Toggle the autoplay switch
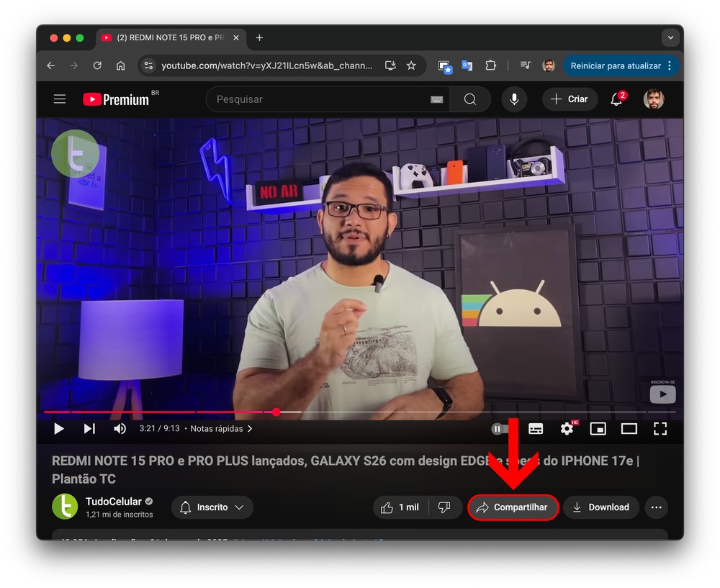This screenshot has width=720, height=588. coord(499,429)
